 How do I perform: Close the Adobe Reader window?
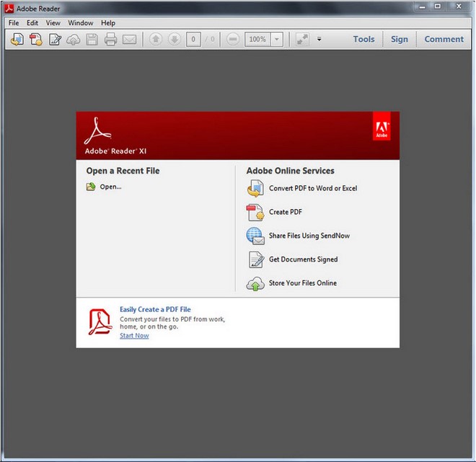pyautogui.click(x=459, y=6)
